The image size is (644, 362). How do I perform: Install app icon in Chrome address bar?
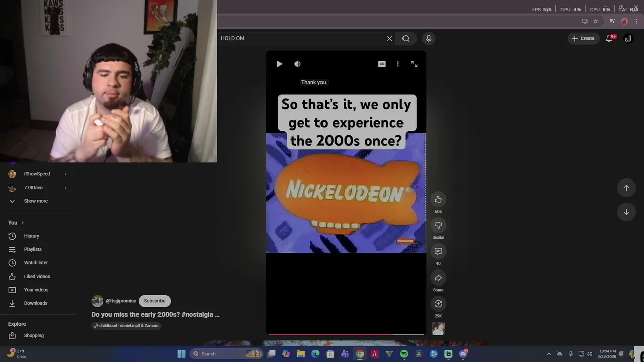[585, 21]
